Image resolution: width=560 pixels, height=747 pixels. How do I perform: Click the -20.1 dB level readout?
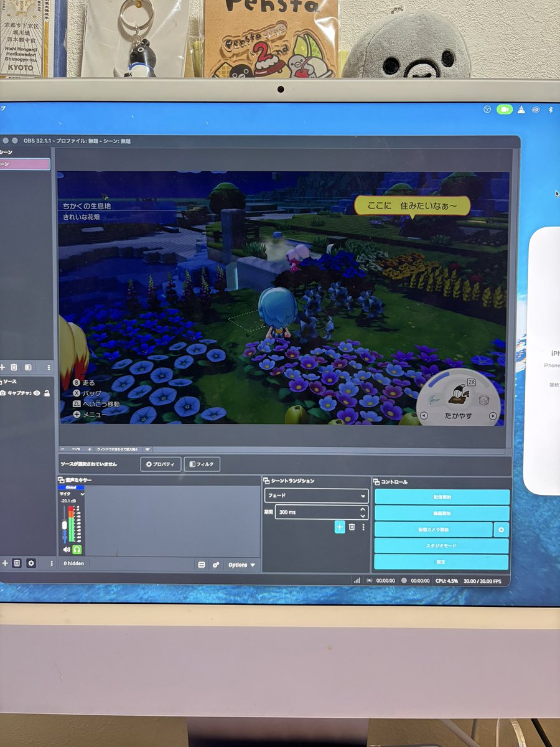pyautogui.click(x=67, y=500)
